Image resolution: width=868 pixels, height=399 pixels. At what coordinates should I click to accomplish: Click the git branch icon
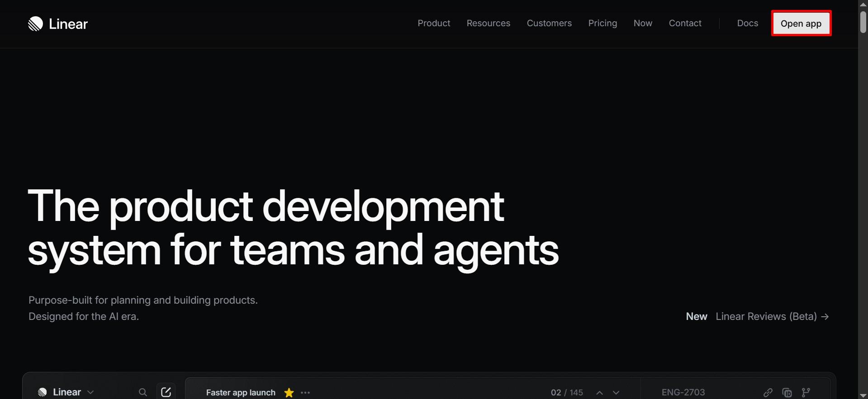[806, 392]
